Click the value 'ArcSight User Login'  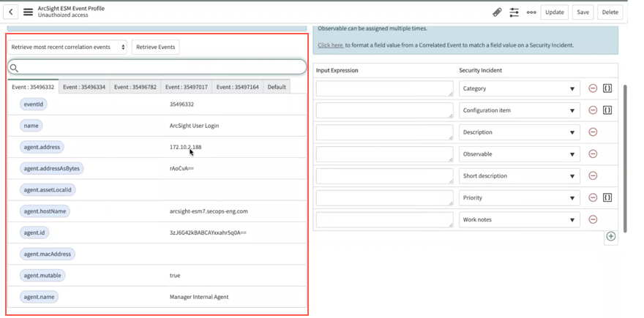click(x=194, y=126)
